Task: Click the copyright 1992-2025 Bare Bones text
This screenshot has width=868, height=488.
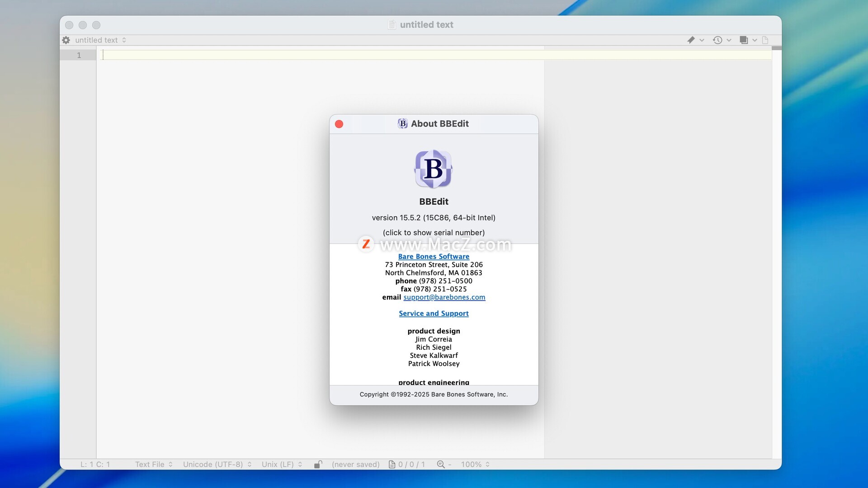Action: pos(434,394)
